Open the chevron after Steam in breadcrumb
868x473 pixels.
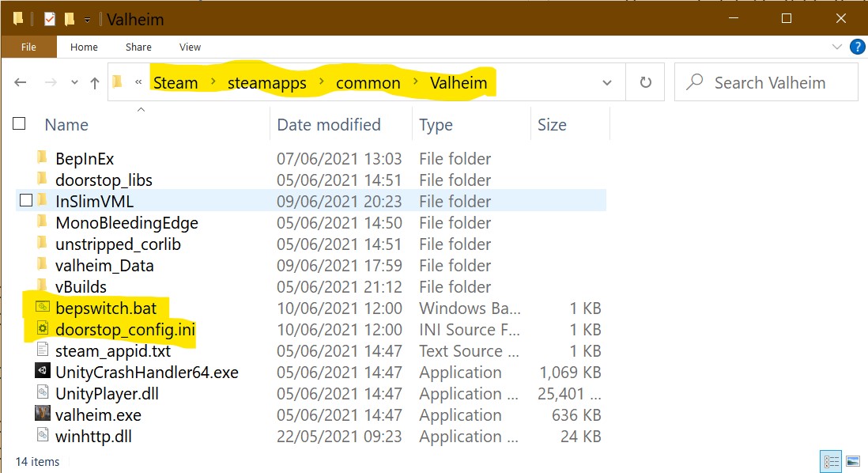[213, 82]
